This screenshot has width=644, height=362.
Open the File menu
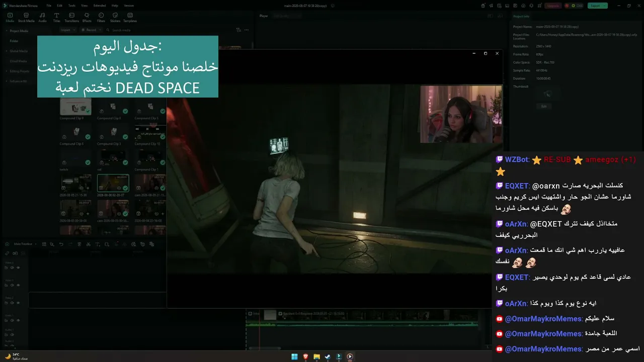point(49,6)
